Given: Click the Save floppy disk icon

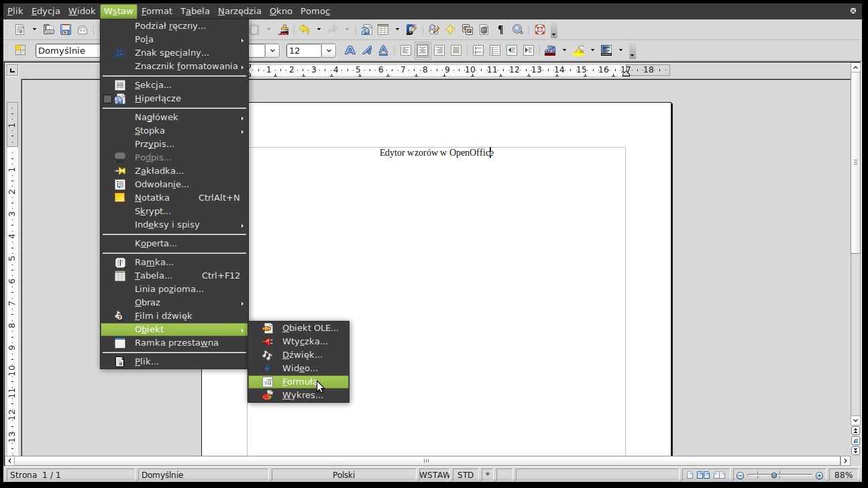Looking at the screenshot, I should point(65,30).
